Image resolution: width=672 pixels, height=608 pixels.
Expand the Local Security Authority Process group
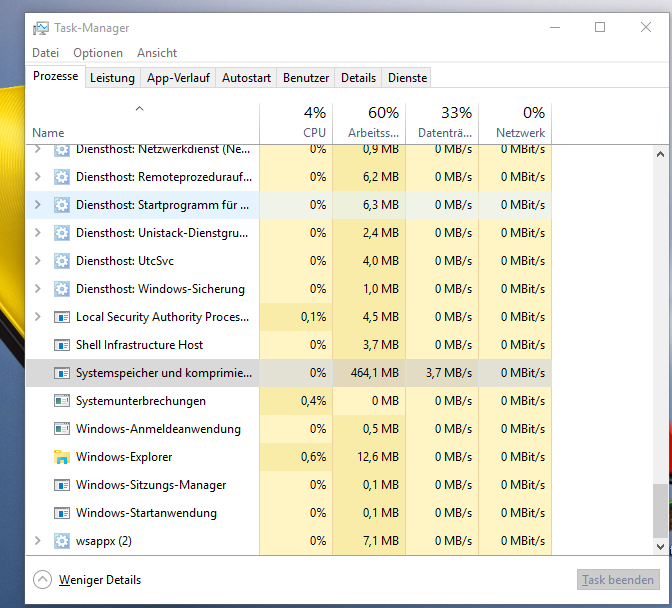(x=38, y=317)
